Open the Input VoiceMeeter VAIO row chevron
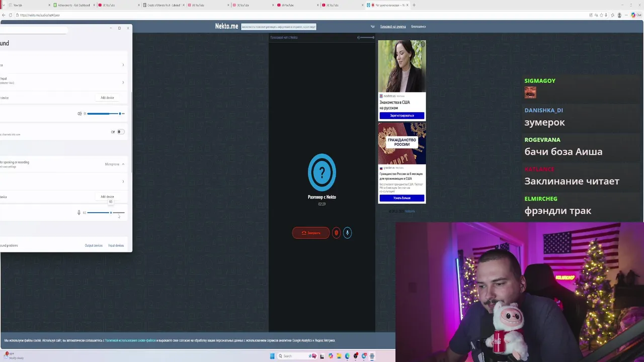 [123, 82]
